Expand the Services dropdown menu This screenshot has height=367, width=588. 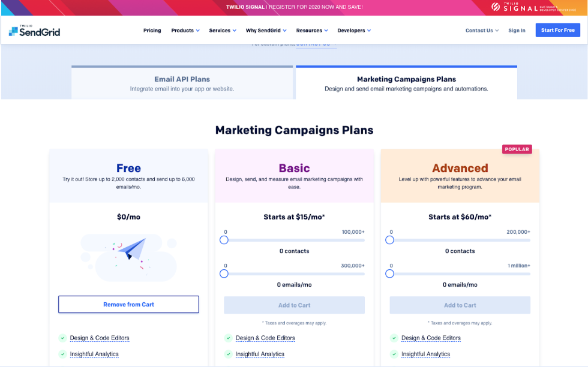click(x=223, y=31)
